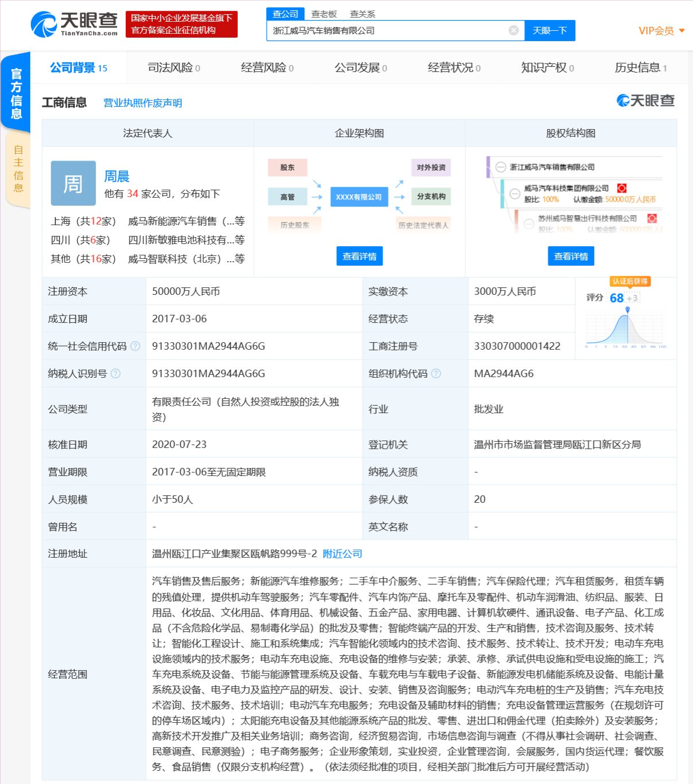The width and height of the screenshot is (693, 784).
Task: Click red icon beside 威马汽车科技集团有限公司
Action: [622, 188]
